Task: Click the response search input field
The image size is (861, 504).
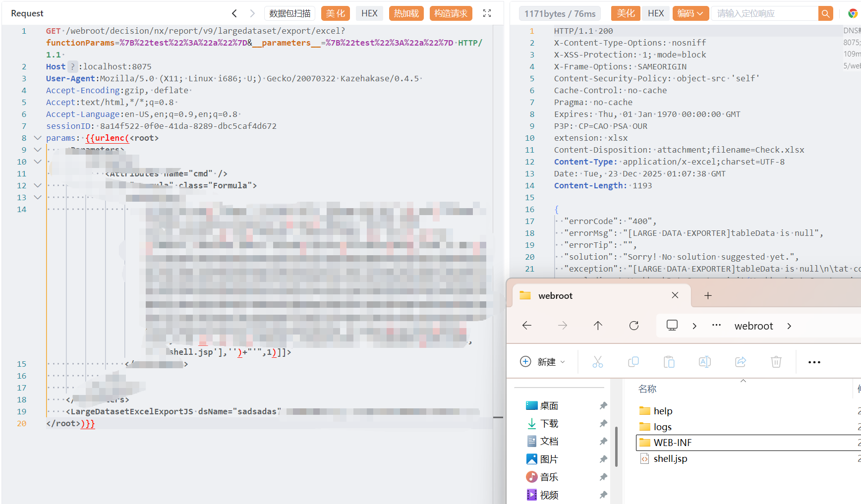Action: 764,13
